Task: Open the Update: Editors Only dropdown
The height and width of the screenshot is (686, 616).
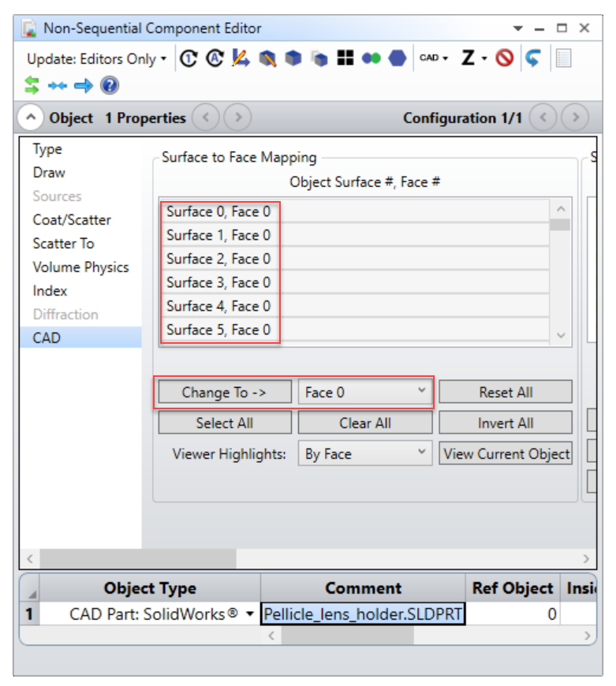Action: (97, 59)
